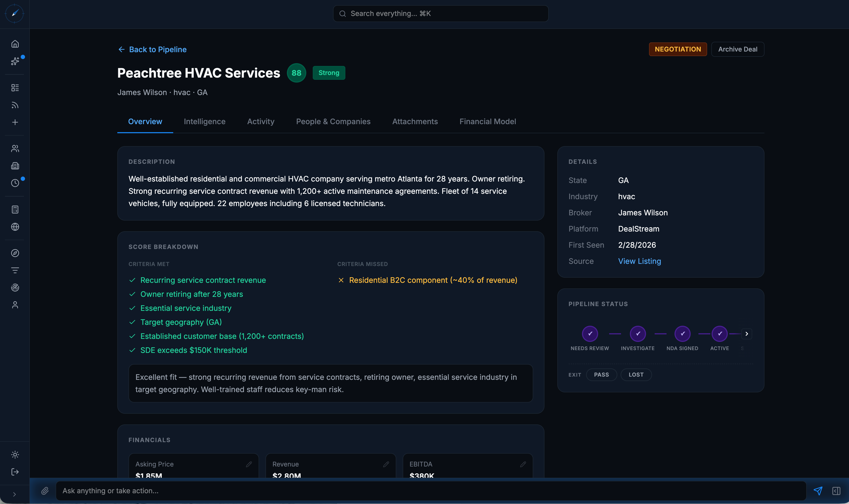Click the Archive Deal button

click(737, 49)
